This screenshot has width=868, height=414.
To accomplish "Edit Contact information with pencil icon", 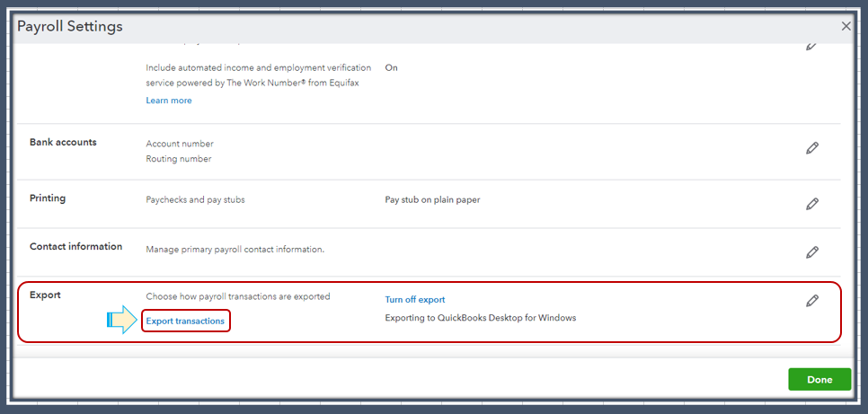I will point(811,252).
